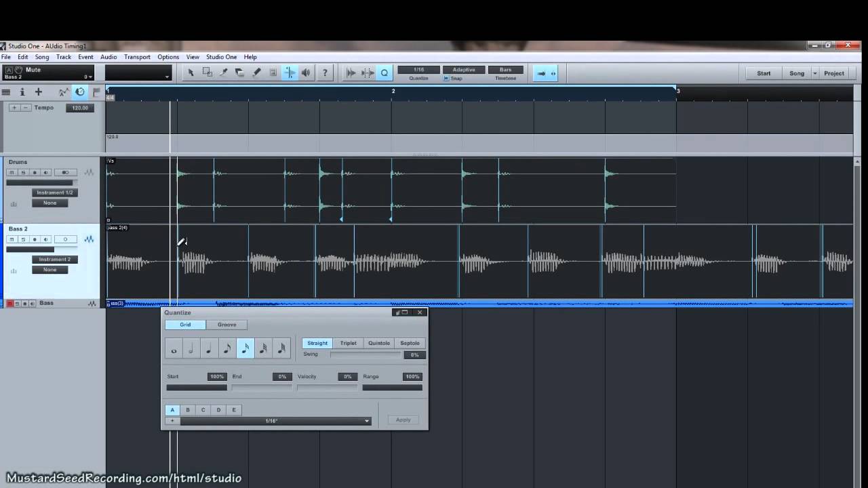Select the Split (razor) tool
This screenshot has height=488, width=868.
point(224,73)
